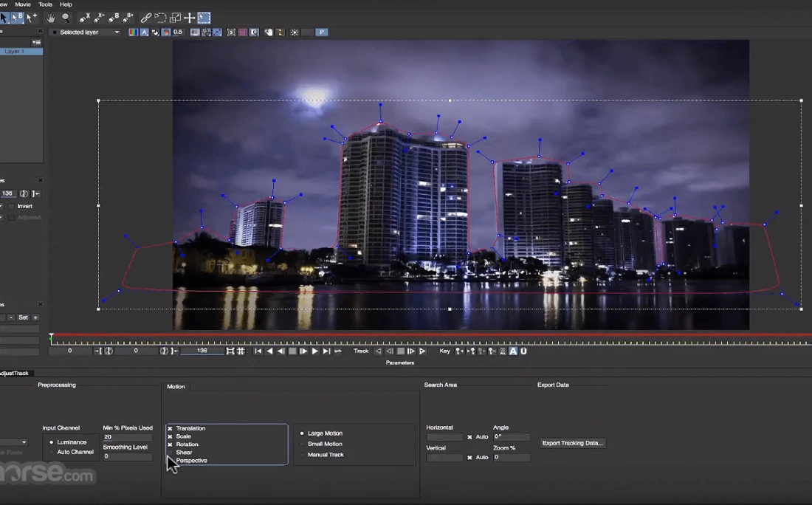
Task: Toggle RGB channels view icon
Action: pyautogui.click(x=133, y=32)
